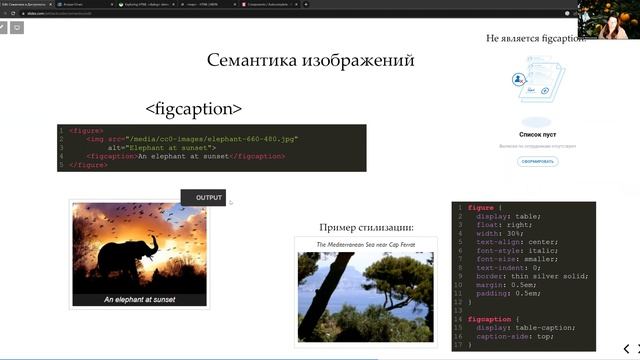
Task: Click the code line 'caption-side: top;'
Action: click(x=515, y=336)
